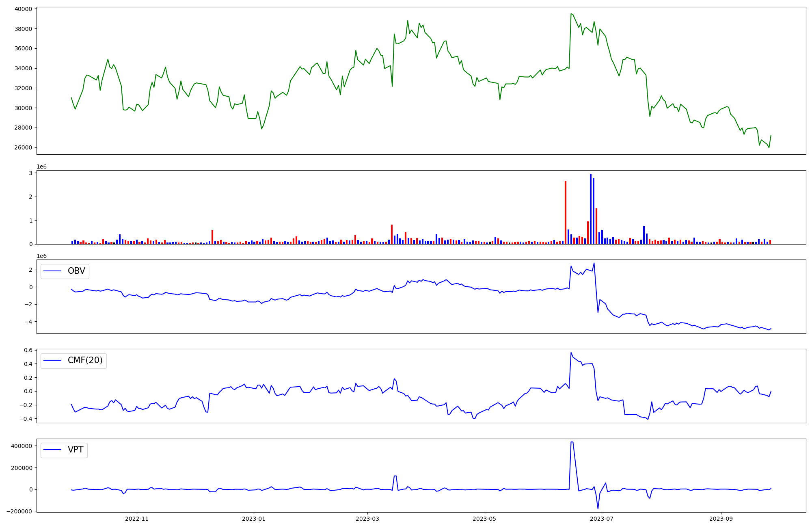This screenshot has width=812, height=528.
Task: Select the 2023-09 date tick label
Action: [x=721, y=519]
